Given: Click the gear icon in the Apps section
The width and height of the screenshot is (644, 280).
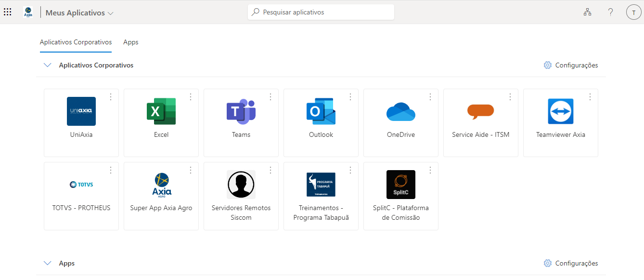Looking at the screenshot, I should pos(548,263).
